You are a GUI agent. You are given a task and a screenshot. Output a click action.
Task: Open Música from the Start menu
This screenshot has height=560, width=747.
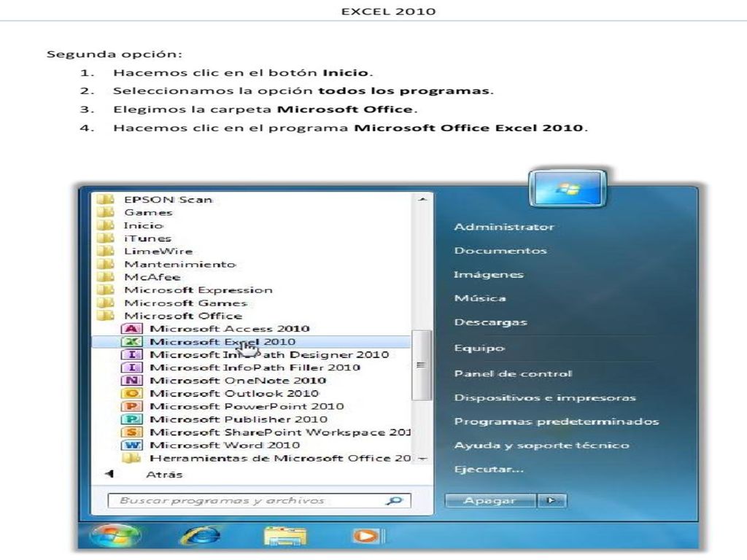pos(480,298)
